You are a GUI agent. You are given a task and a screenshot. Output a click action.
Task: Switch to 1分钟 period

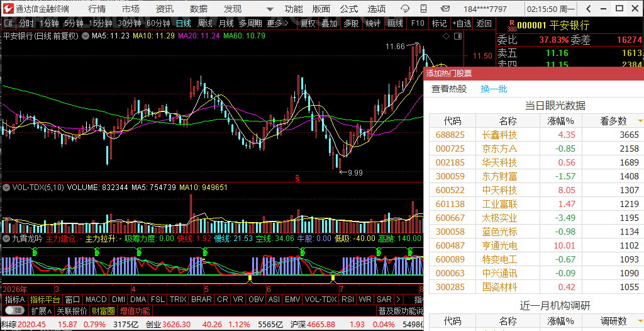pyautogui.click(x=49, y=23)
